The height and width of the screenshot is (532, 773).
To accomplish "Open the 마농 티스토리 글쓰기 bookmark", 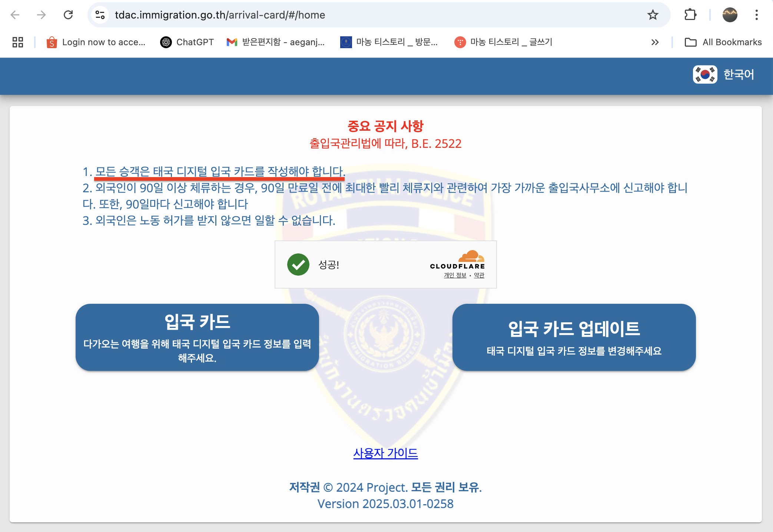I will [x=511, y=42].
